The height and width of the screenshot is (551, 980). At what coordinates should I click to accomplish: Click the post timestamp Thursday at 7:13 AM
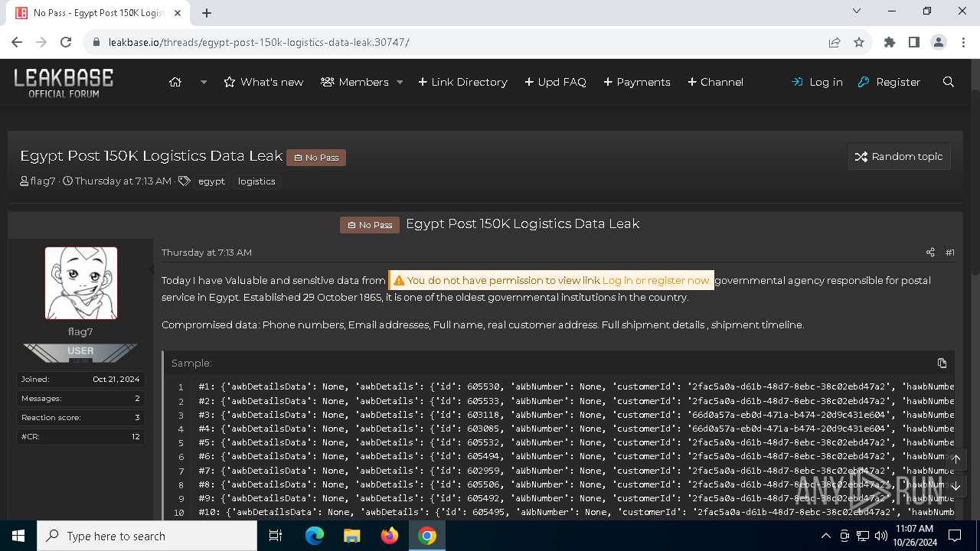click(x=207, y=253)
